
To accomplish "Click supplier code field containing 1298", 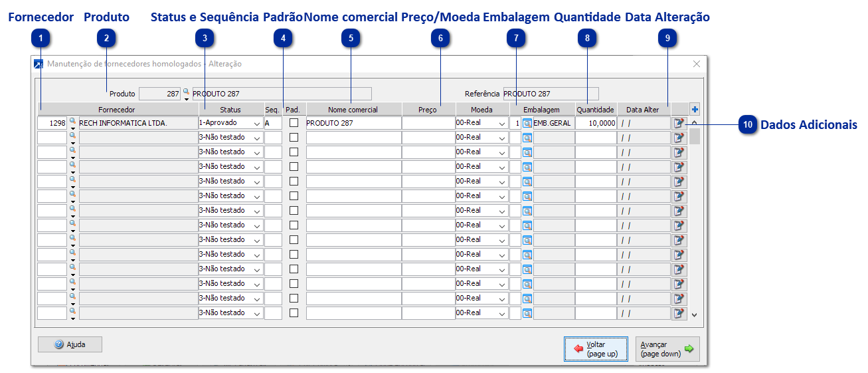I will coord(52,123).
